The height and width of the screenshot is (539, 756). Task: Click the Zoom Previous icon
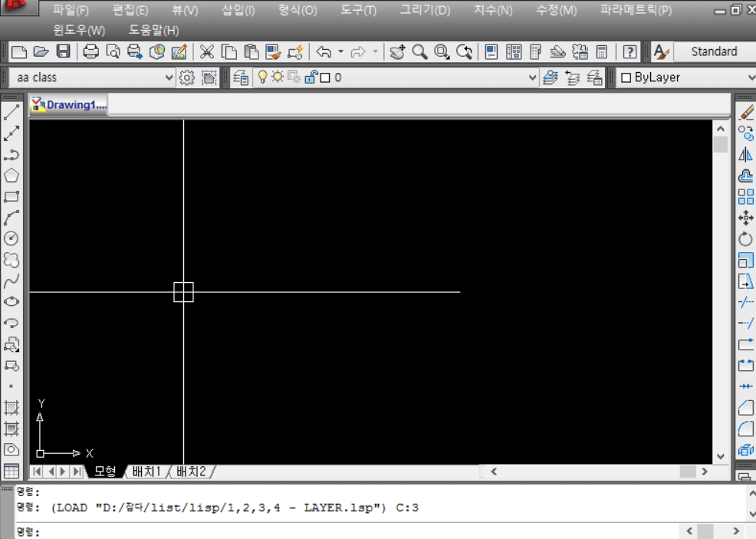point(465,51)
